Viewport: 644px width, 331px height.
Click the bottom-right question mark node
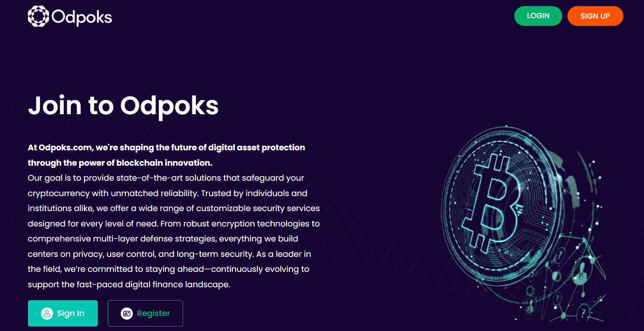tap(583, 313)
